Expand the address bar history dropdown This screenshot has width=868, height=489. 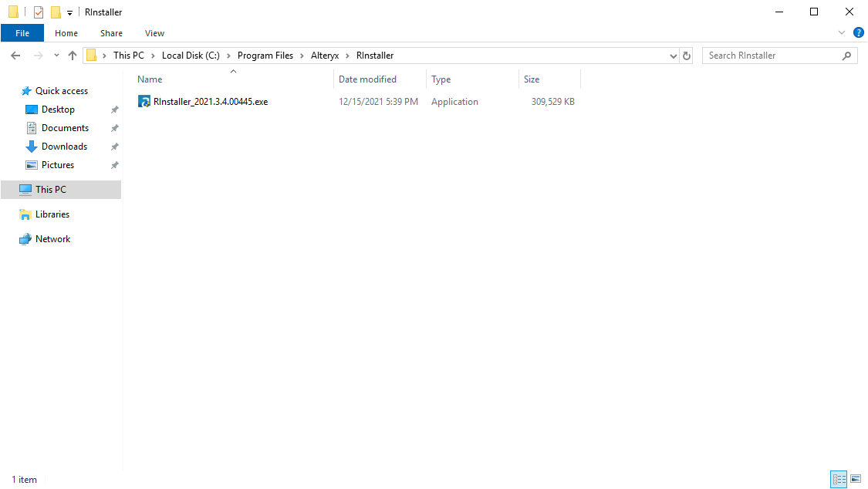(673, 55)
